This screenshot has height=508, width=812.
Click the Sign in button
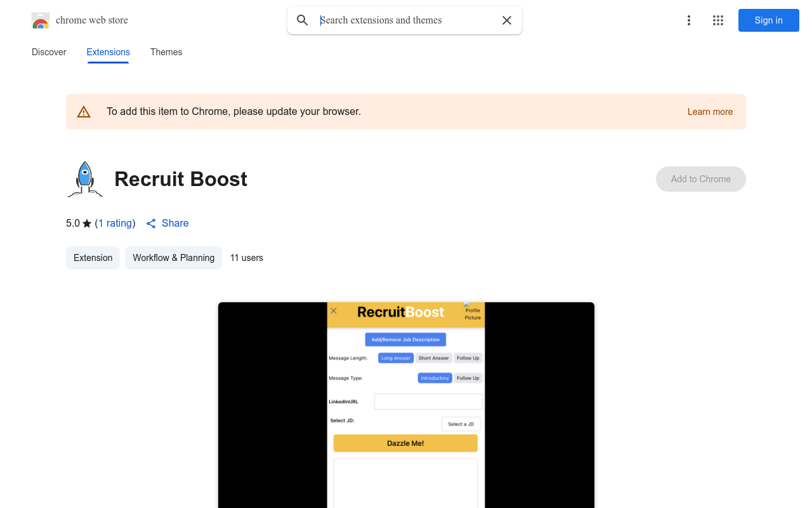(x=768, y=20)
